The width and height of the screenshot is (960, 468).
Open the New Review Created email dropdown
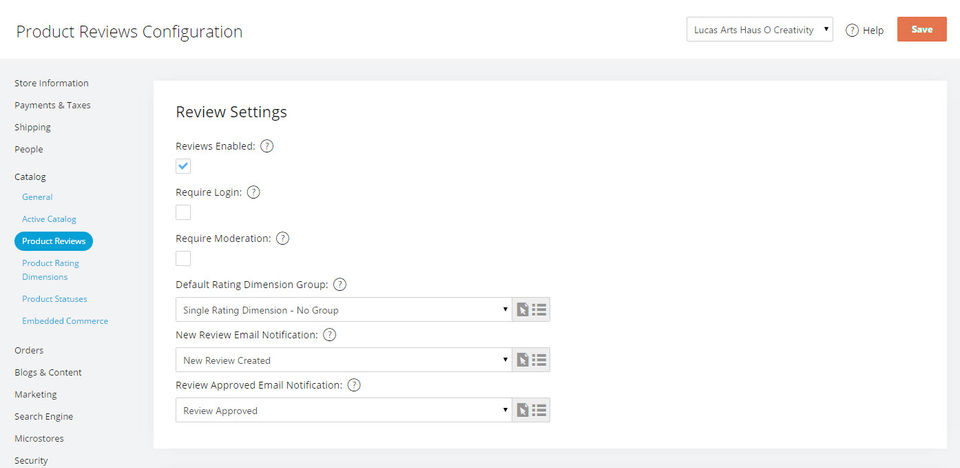344,360
